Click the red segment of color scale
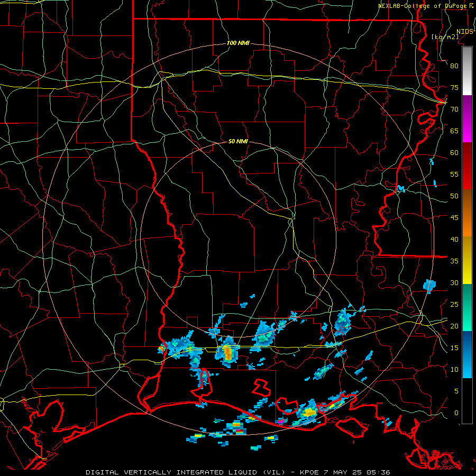476x476 pixels. [467, 166]
